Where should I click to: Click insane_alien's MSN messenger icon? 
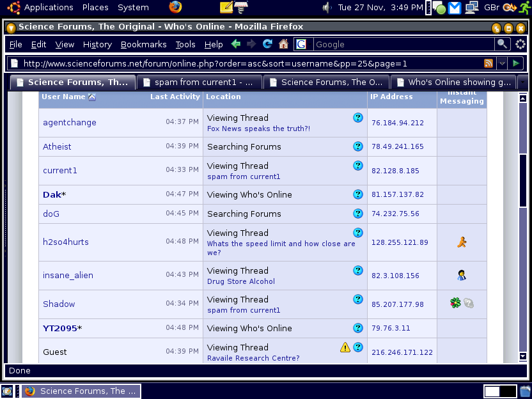[462, 276]
